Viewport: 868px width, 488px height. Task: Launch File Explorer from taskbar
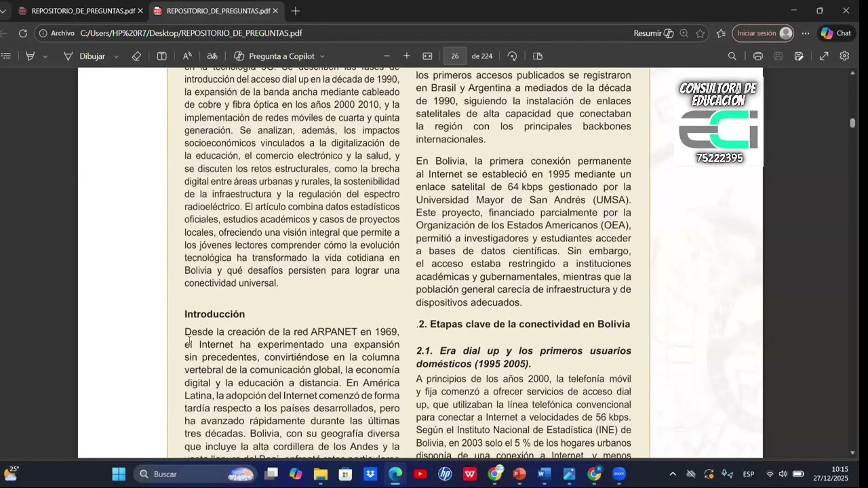pos(321,474)
